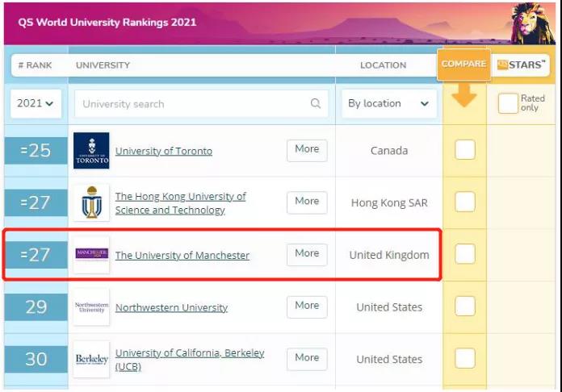Open the 2021 year dropdown
The image size is (562, 392).
(36, 104)
